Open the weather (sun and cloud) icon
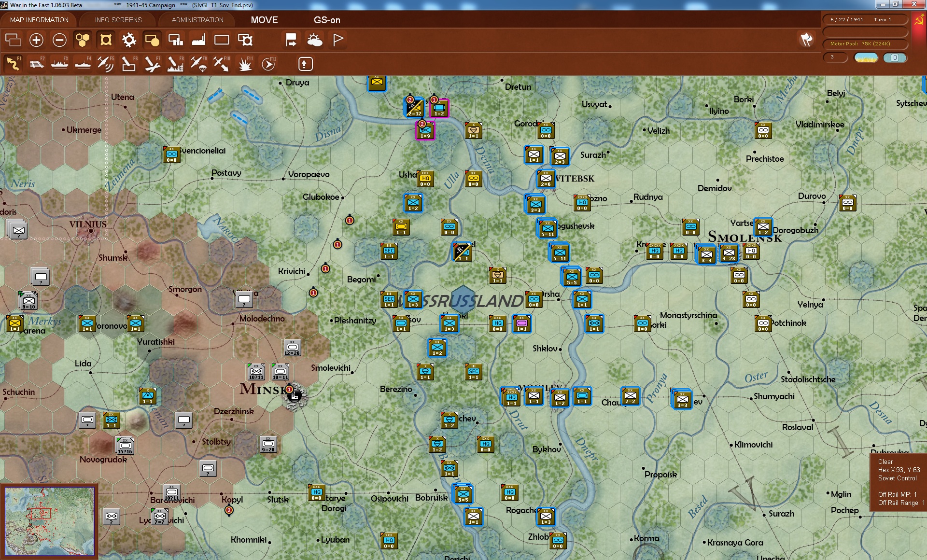 click(315, 40)
